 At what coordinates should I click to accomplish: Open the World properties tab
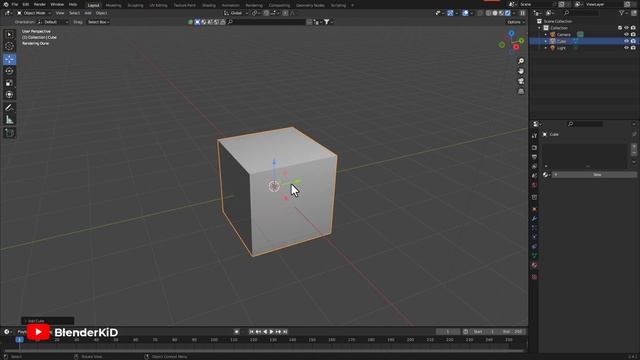click(x=534, y=185)
